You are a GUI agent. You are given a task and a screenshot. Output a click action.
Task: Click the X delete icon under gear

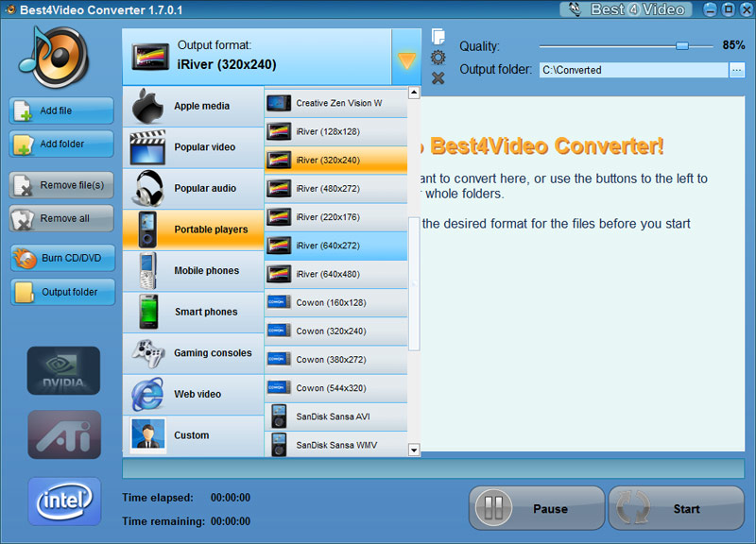438,78
